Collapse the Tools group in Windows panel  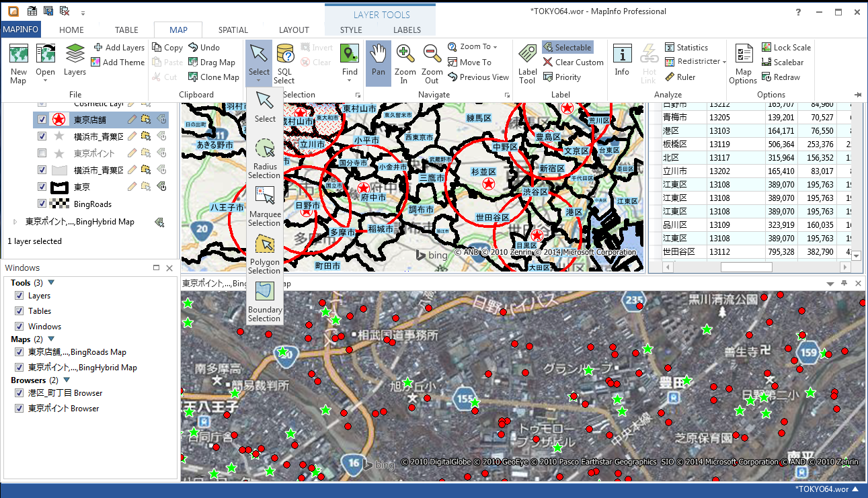coord(51,283)
